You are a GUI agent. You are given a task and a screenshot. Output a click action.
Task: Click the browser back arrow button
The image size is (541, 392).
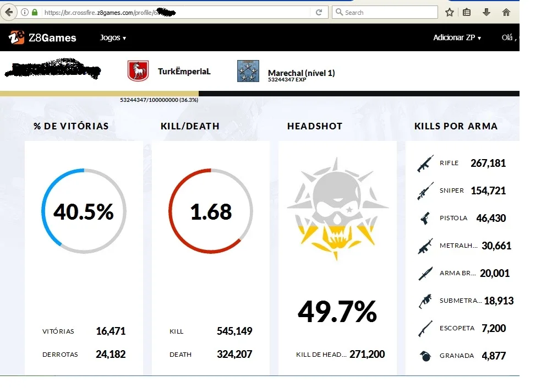tap(9, 13)
